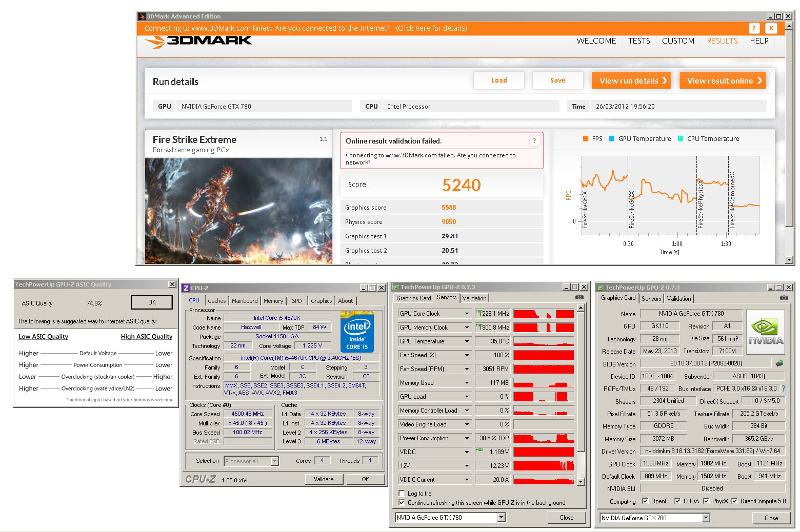800x532 pixels.
Task: Go to the CUSTOM section in 3DMark
Action: 678,41
